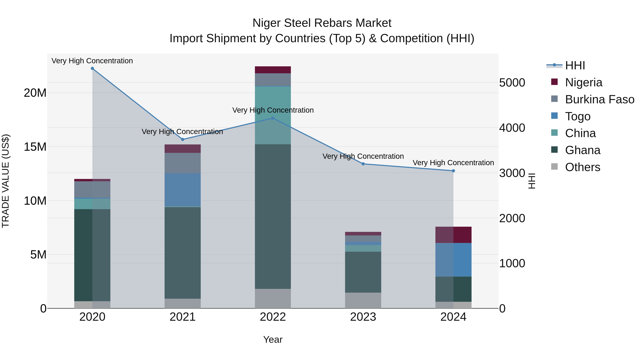This screenshot has width=644, height=362.
Task: Click the HHI data point for 2021
Action: point(182,139)
